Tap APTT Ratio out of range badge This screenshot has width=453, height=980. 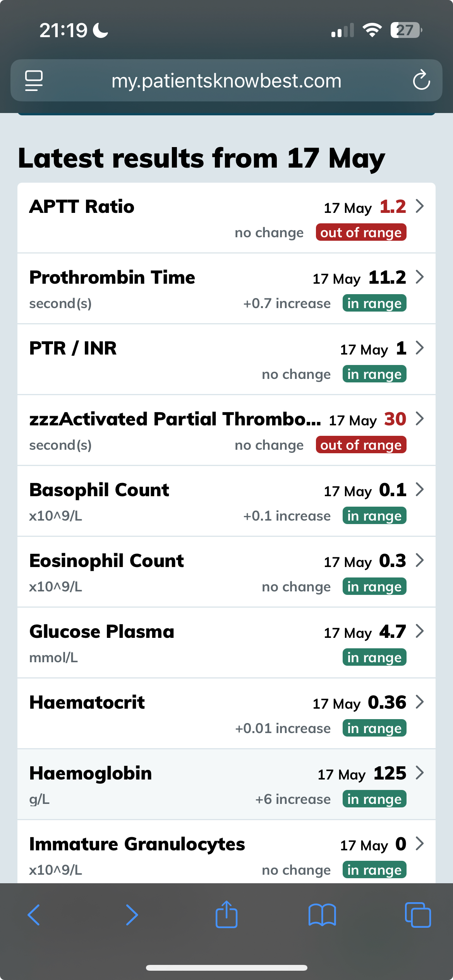pyautogui.click(x=361, y=233)
